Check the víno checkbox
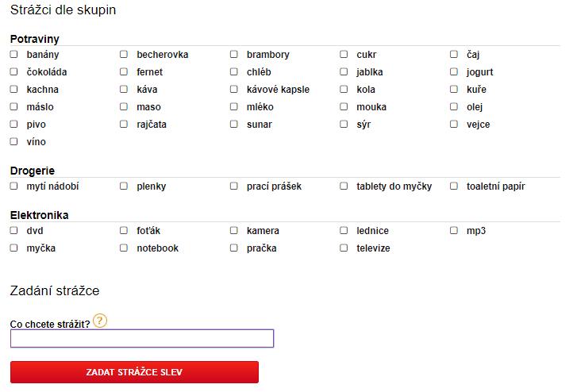The width and height of the screenshot is (577, 392). click(x=13, y=141)
